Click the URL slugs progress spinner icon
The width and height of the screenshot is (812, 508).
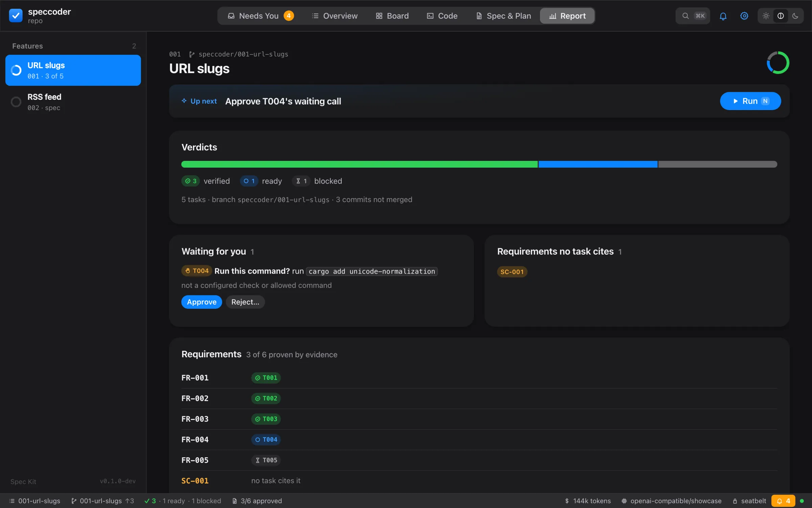tap(16, 70)
